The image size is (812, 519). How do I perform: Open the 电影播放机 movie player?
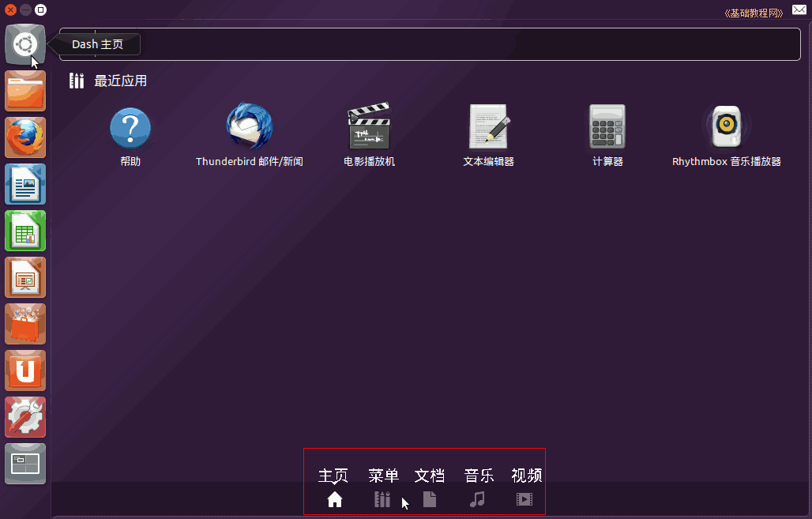tap(369, 126)
